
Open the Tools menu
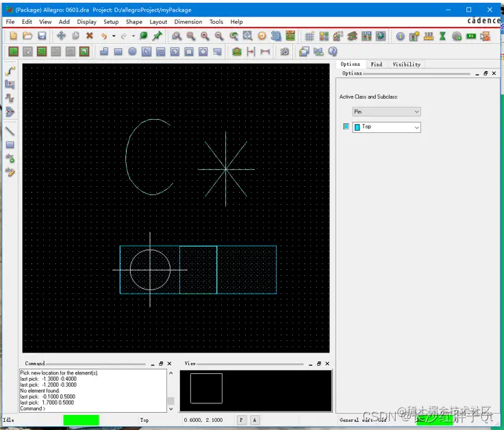(216, 22)
